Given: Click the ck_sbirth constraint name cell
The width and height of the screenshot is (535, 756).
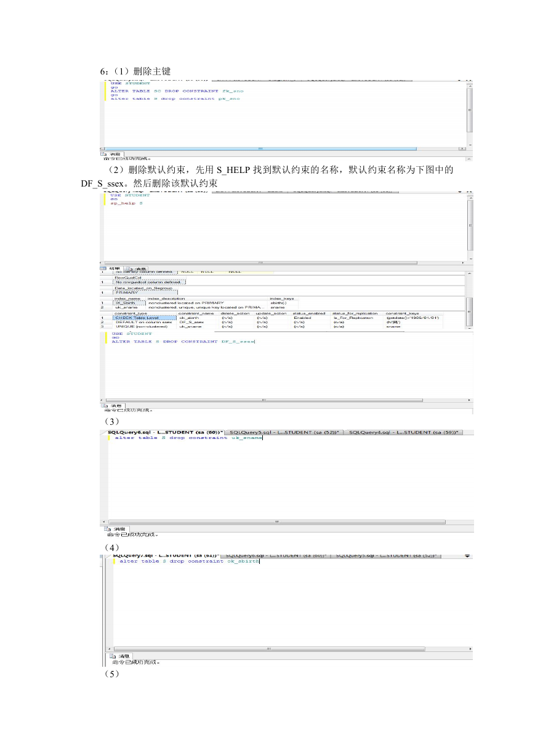Looking at the screenshot, I should tap(198, 318).
